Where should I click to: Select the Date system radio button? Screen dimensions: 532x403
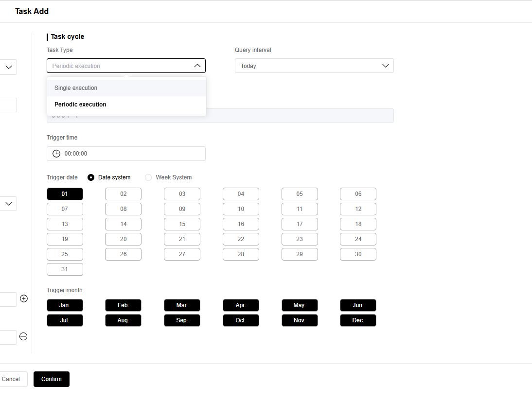click(x=91, y=177)
